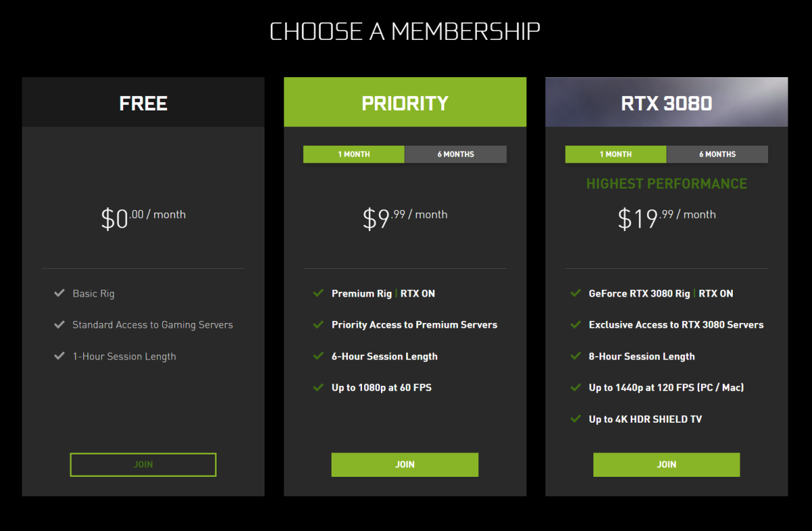Click JOIN on the Priority plan

[405, 465]
